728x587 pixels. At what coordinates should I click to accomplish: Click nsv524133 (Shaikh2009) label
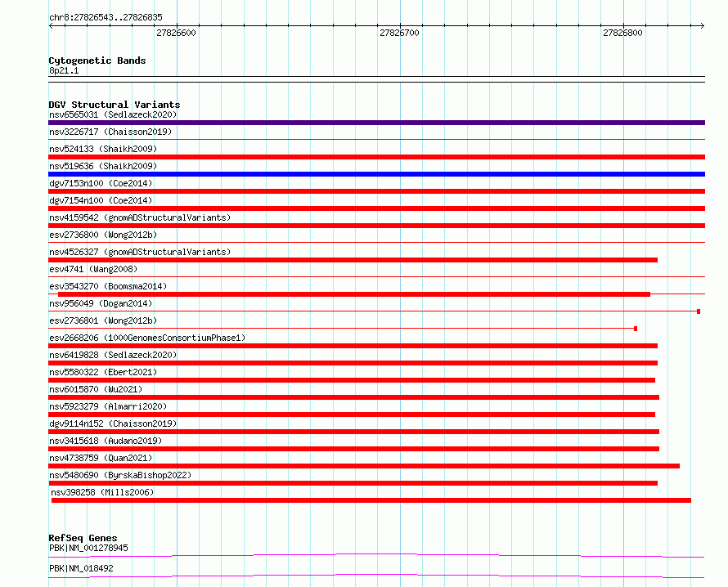tap(103, 149)
